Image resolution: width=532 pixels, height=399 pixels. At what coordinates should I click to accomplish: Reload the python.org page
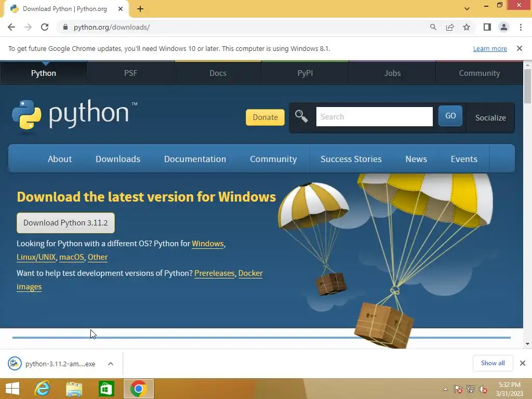[45, 27]
